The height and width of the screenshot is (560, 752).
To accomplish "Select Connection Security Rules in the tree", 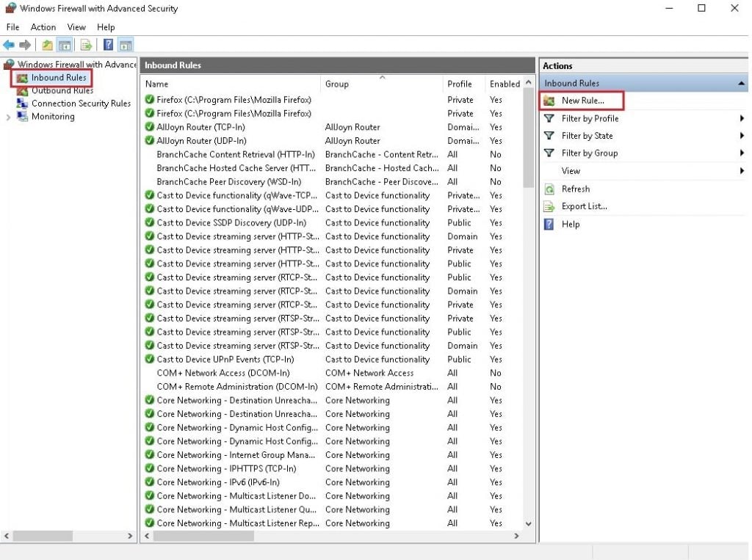I will pos(81,103).
